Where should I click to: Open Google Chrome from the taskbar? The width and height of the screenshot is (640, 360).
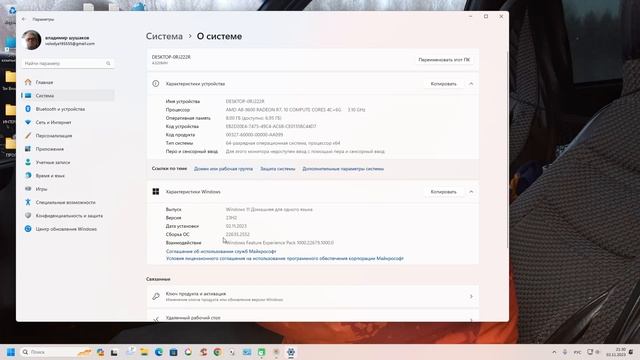click(217, 352)
